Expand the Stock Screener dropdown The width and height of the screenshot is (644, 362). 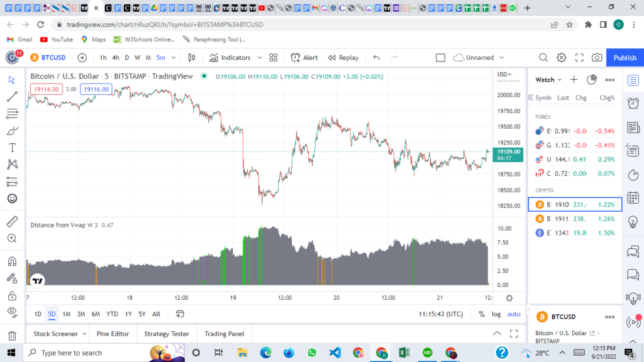84,334
